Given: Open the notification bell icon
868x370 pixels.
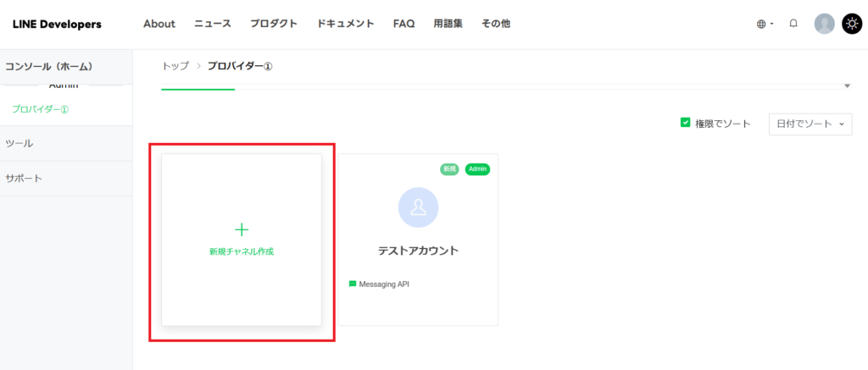Looking at the screenshot, I should (793, 24).
